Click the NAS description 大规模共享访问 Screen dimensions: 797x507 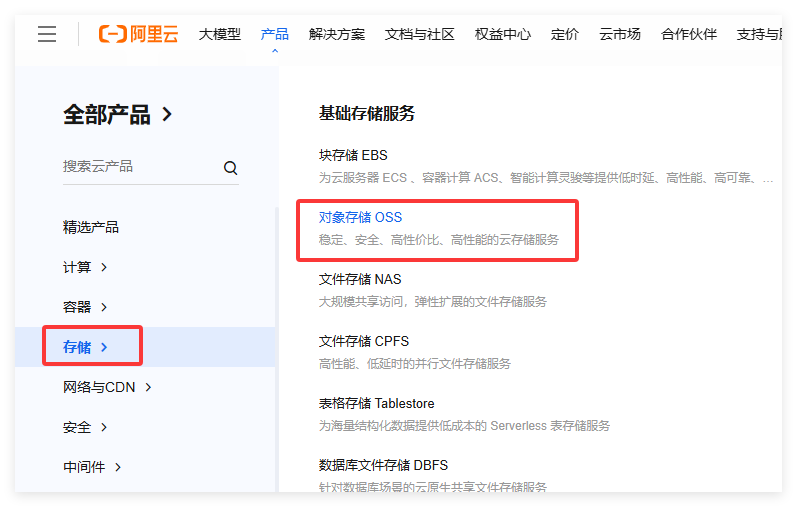433,302
